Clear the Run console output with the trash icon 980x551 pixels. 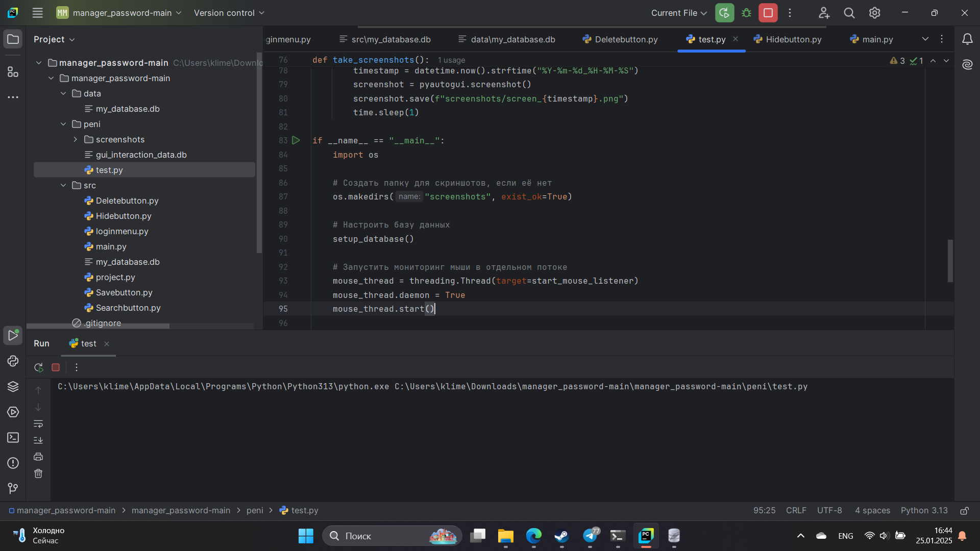38,473
